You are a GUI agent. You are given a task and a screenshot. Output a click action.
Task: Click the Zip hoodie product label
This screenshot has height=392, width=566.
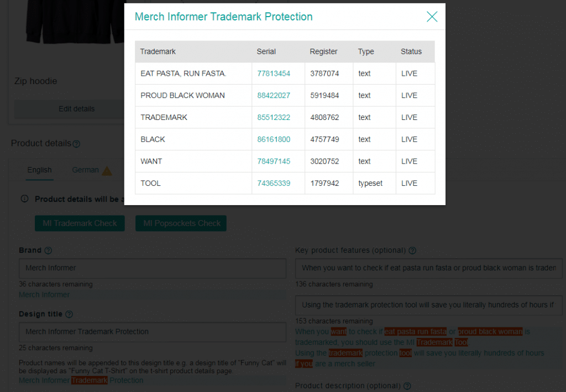click(36, 81)
